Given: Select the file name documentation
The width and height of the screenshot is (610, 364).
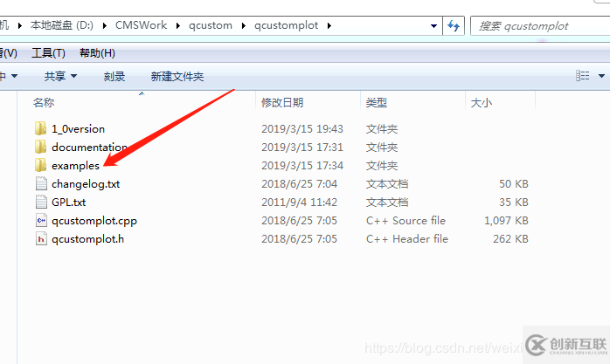Looking at the screenshot, I should point(89,147).
